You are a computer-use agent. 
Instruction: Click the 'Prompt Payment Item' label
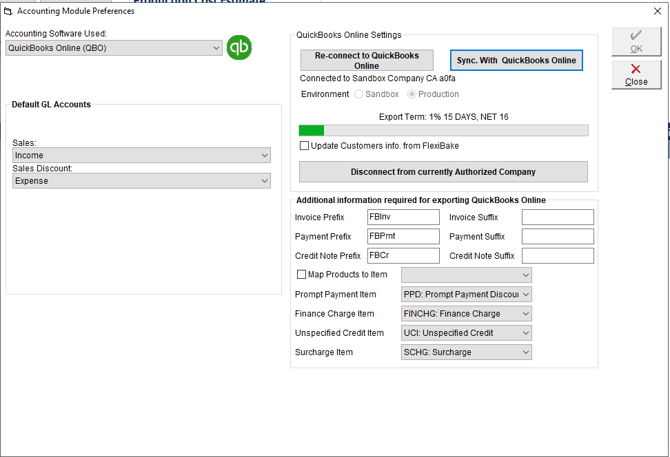point(335,294)
